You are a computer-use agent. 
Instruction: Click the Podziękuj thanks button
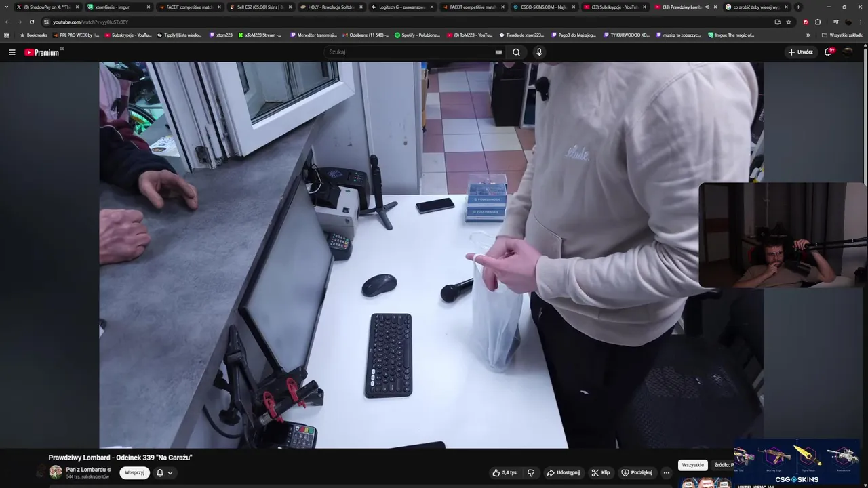[637, 472]
